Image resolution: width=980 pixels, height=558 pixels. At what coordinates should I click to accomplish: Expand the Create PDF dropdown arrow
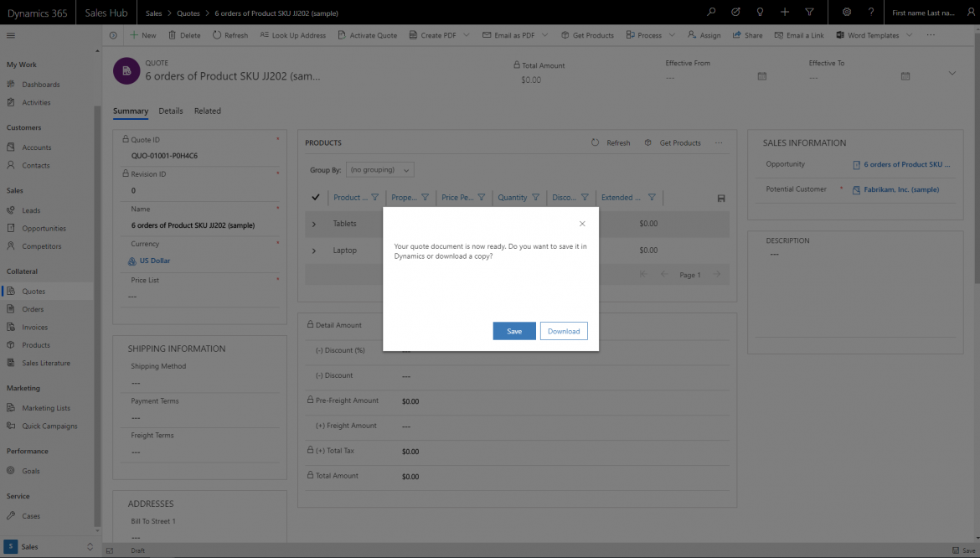[x=467, y=36]
